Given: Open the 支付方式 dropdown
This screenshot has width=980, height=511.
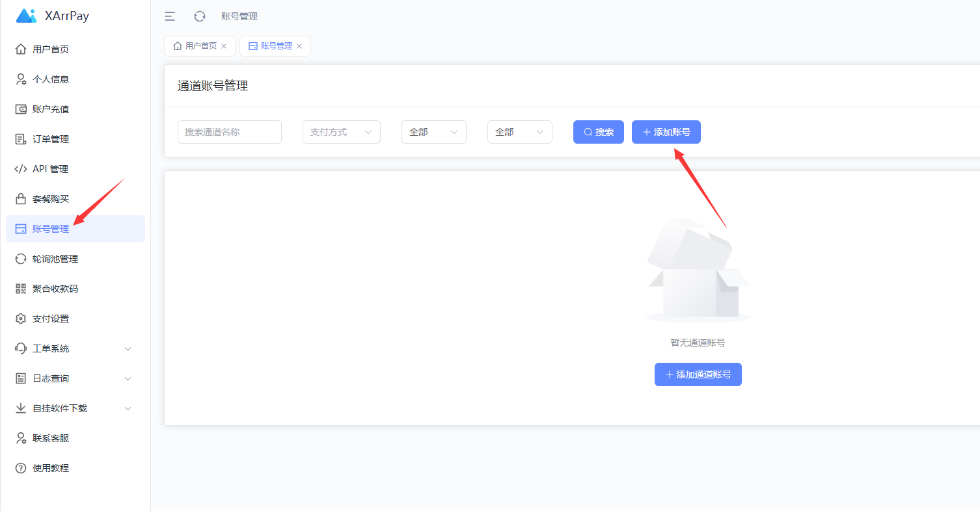Looking at the screenshot, I should click(342, 132).
